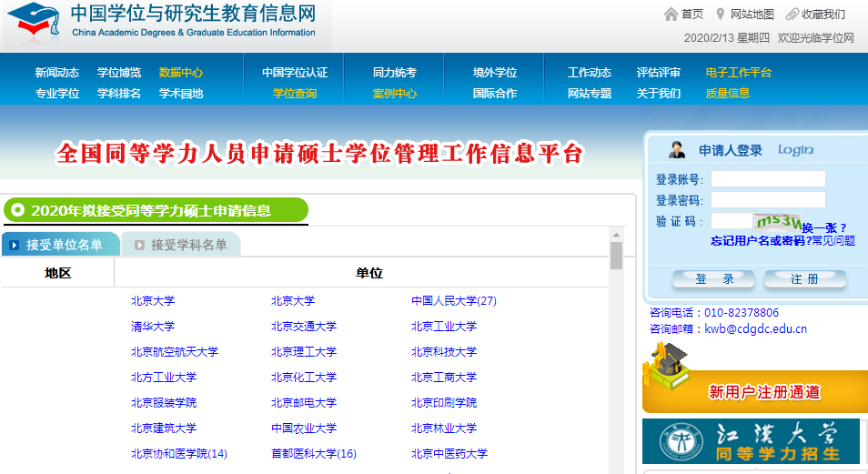
Task: Click the applicant avatar icon beside 申请人登录
Action: [677, 149]
